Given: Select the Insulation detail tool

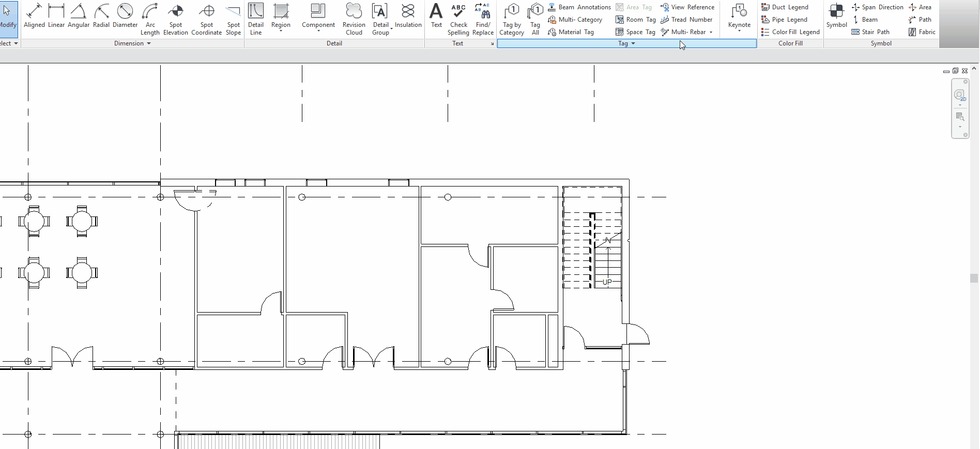Looking at the screenshot, I should [408, 16].
